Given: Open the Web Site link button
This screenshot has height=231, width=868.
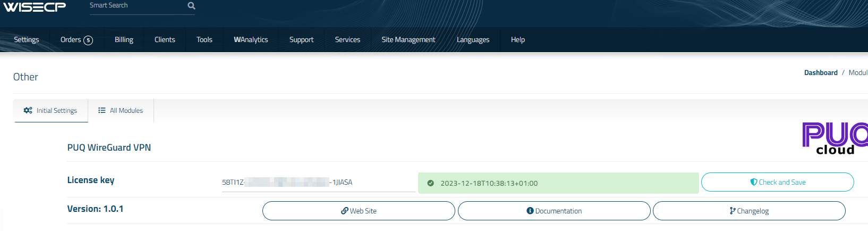Looking at the screenshot, I should click(359, 211).
